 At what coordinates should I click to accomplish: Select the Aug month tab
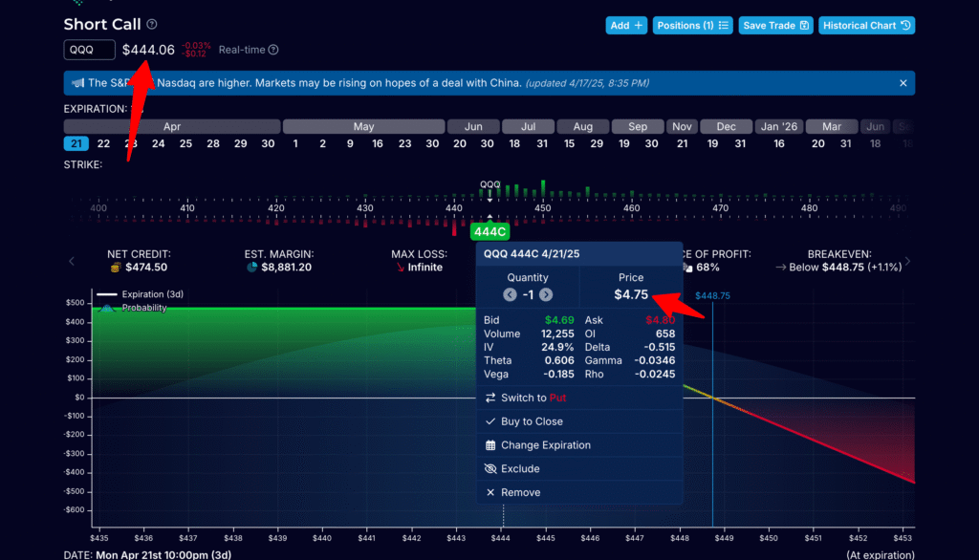tap(583, 127)
